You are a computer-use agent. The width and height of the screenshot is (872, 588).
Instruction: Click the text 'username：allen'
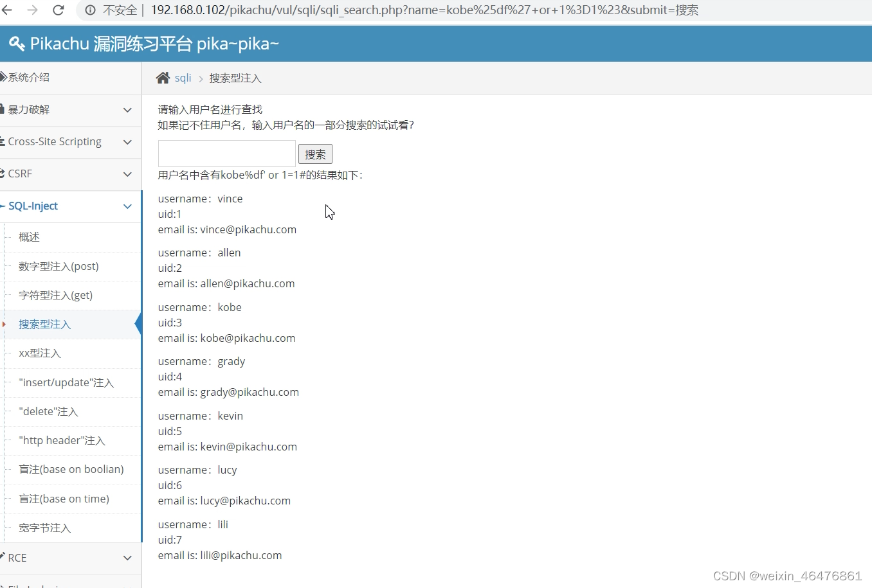coord(199,253)
